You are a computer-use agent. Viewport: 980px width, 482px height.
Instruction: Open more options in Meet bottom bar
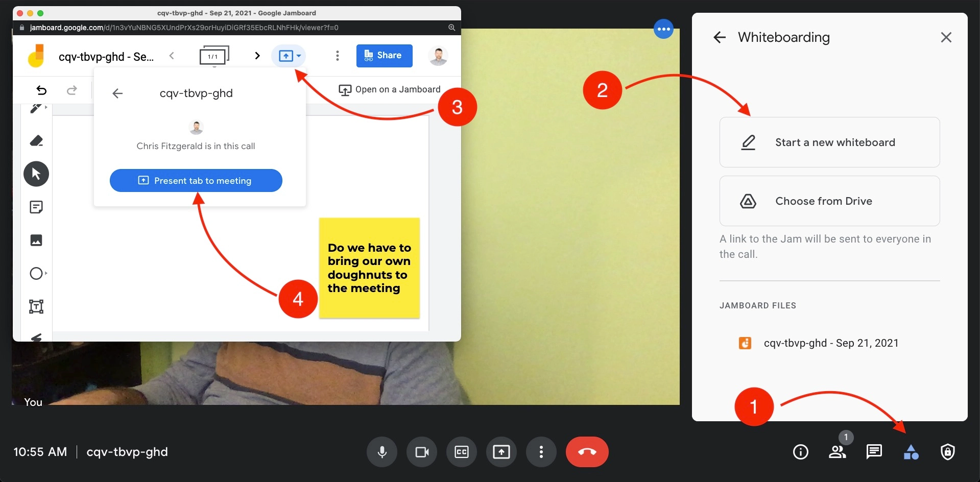coord(541,452)
